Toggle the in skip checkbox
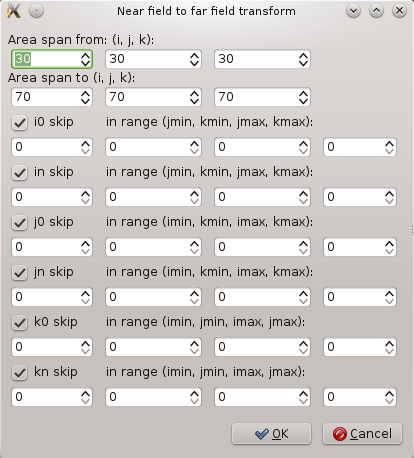The height and width of the screenshot is (458, 414). click(x=19, y=172)
